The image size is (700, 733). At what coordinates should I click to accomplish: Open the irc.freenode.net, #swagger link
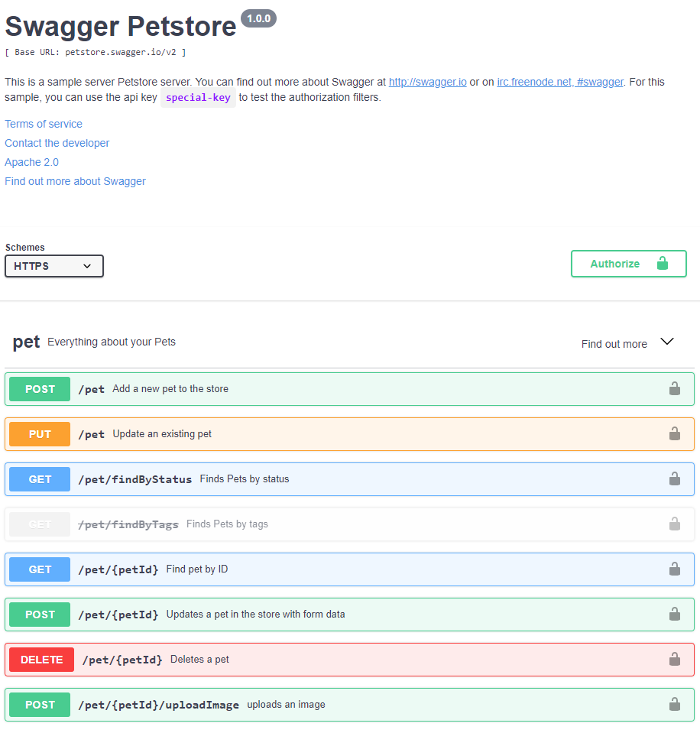click(560, 82)
